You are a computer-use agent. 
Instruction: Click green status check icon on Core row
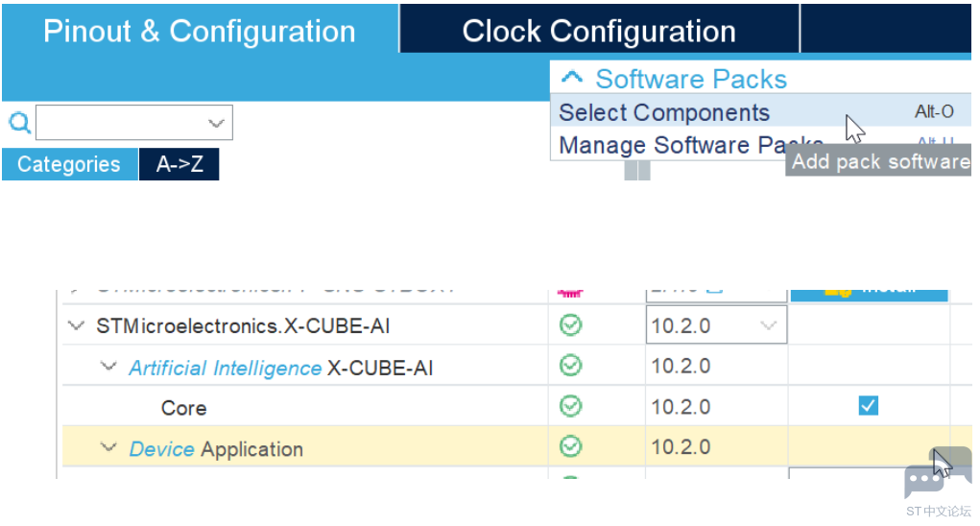click(x=570, y=407)
